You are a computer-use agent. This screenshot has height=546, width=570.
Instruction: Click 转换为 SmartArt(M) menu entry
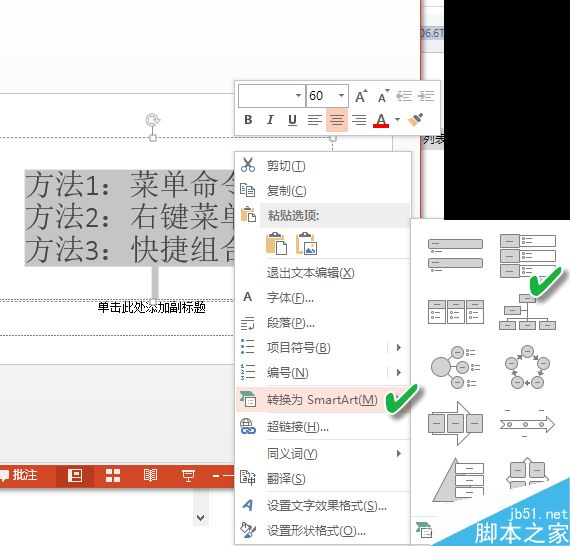click(x=323, y=400)
